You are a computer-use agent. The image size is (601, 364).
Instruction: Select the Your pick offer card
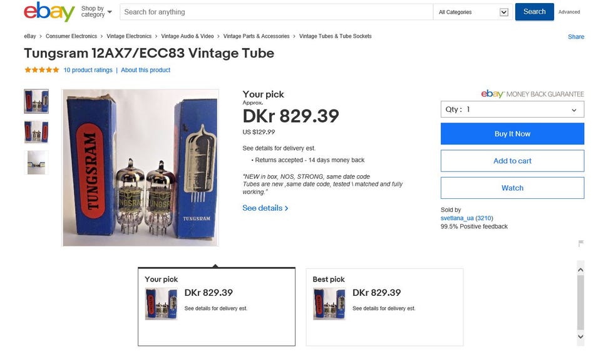pos(217,306)
